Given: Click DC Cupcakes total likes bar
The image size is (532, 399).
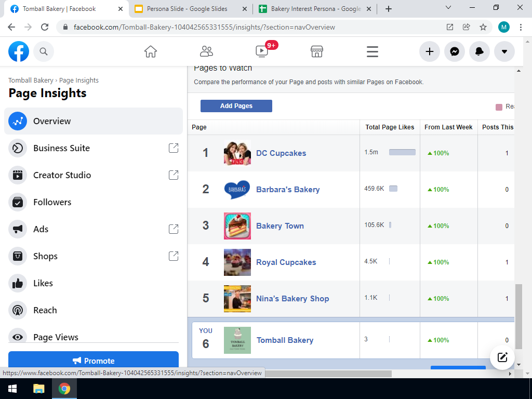Looking at the screenshot, I should 402,152.
